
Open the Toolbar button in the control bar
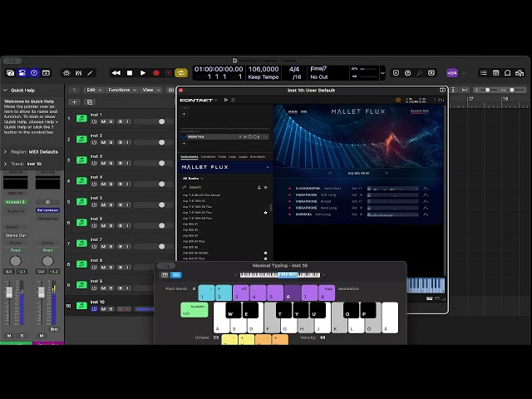(x=46, y=73)
